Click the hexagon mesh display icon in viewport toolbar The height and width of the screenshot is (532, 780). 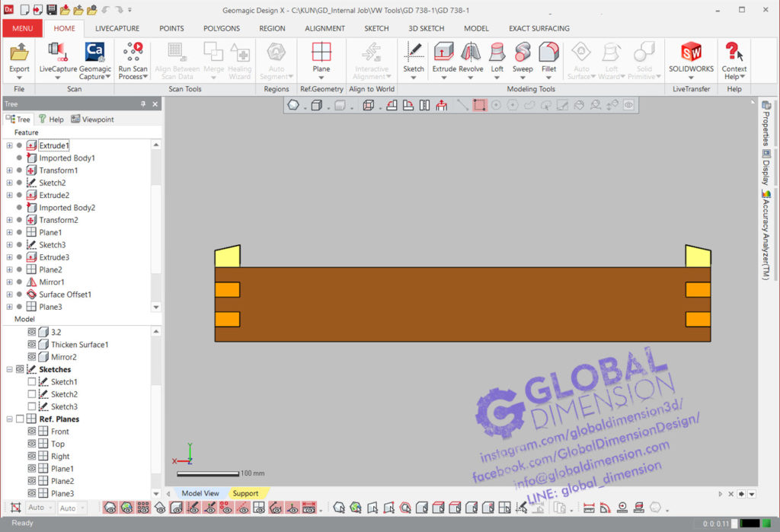coord(293,105)
